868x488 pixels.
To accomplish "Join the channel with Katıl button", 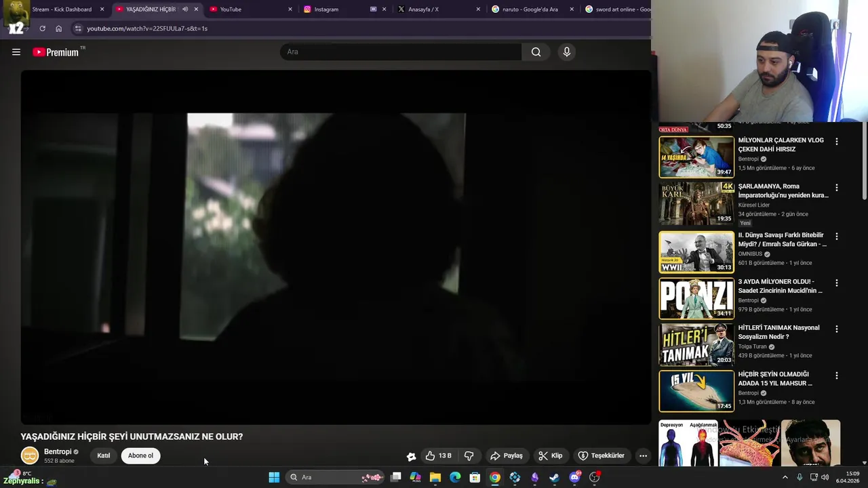I will [x=104, y=455].
